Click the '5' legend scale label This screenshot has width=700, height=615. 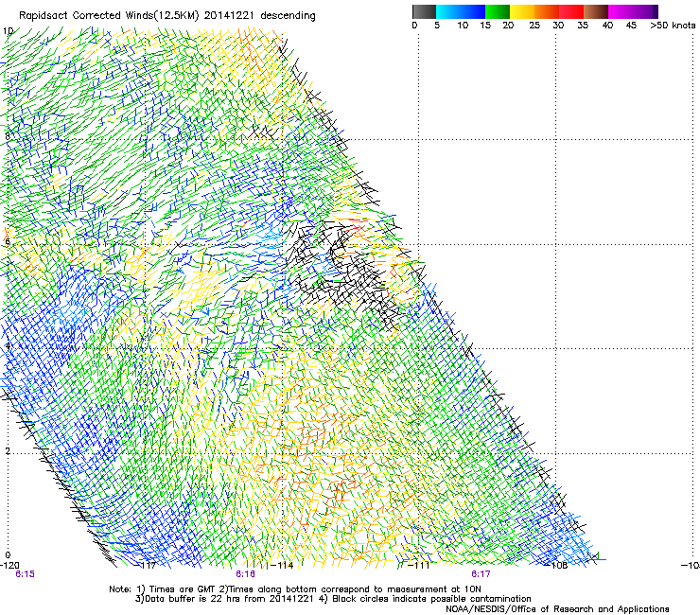[x=437, y=26]
